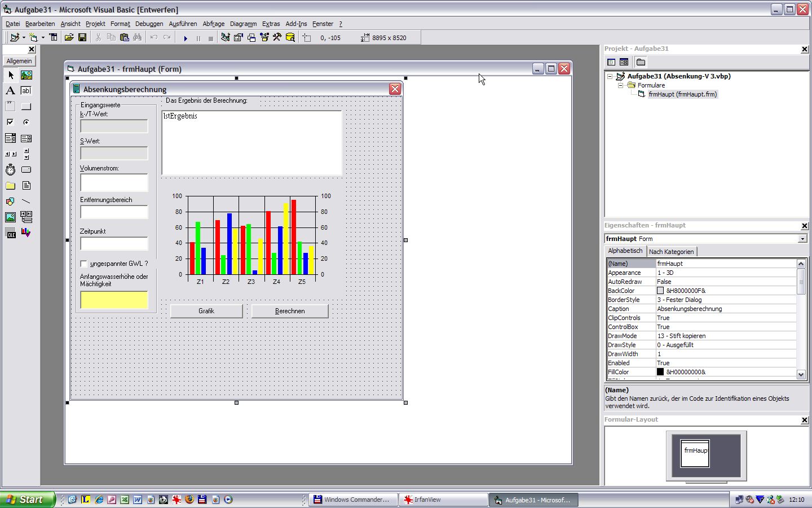Open the Menu Editor toolbar icon
The image size is (812, 508).
pyautogui.click(x=54, y=38)
